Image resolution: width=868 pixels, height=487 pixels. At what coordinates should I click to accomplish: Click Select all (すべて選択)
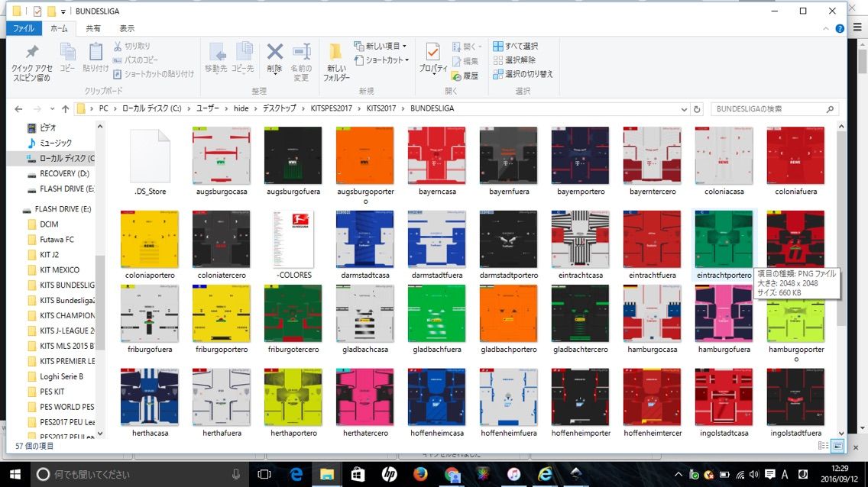pos(515,46)
